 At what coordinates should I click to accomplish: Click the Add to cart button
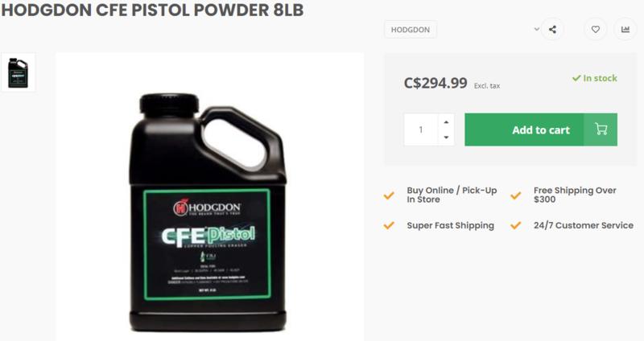541,129
